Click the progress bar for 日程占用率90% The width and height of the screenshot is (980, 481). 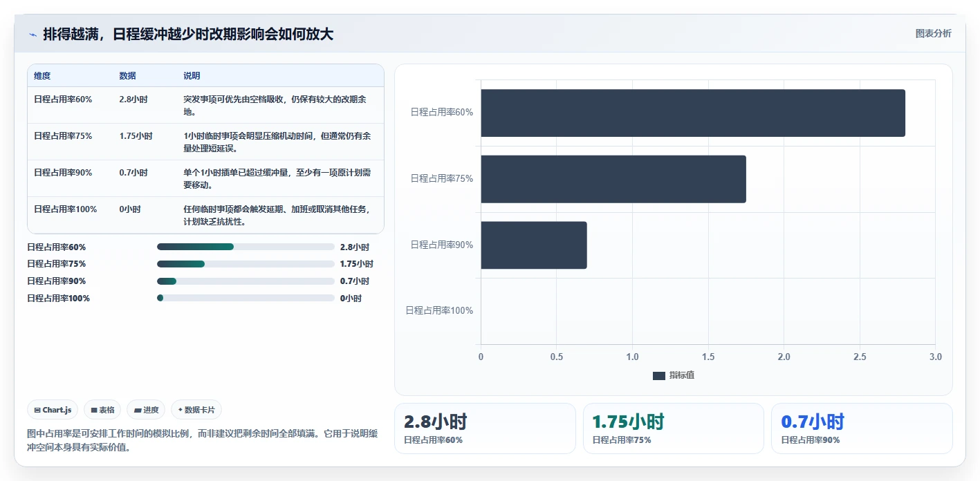coord(246,281)
